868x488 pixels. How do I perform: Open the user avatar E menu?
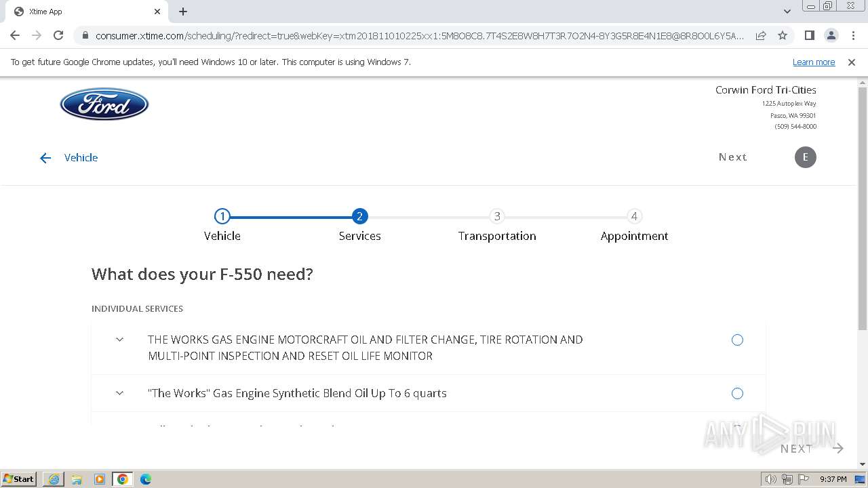[805, 157]
